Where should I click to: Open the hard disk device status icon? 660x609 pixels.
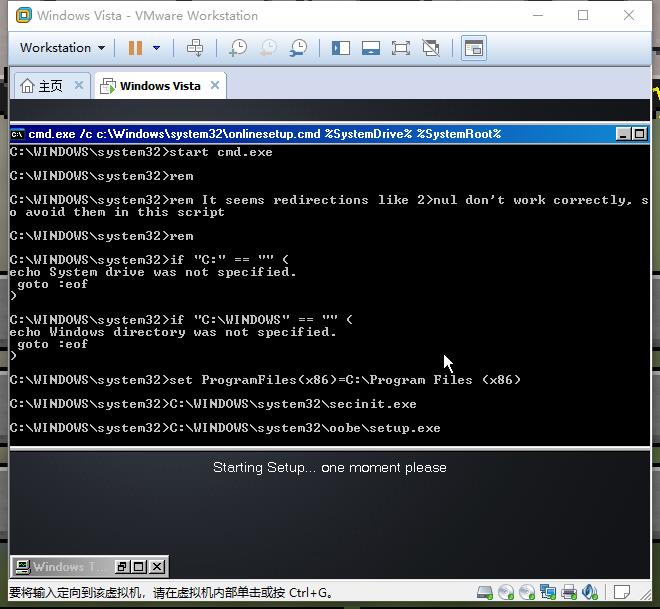coord(484,593)
